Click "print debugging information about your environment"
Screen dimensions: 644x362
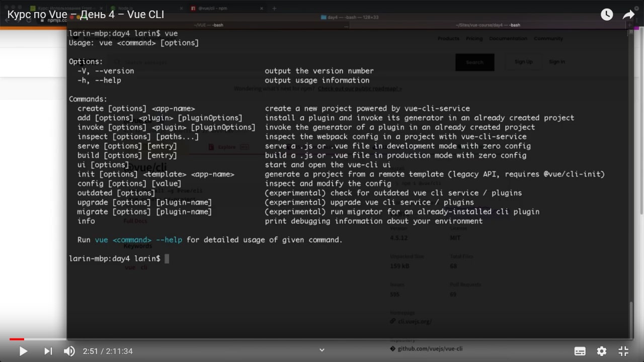coord(373,221)
